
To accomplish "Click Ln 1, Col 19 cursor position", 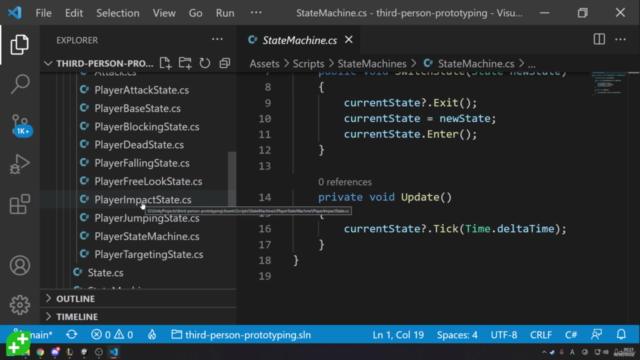I will [398, 335].
